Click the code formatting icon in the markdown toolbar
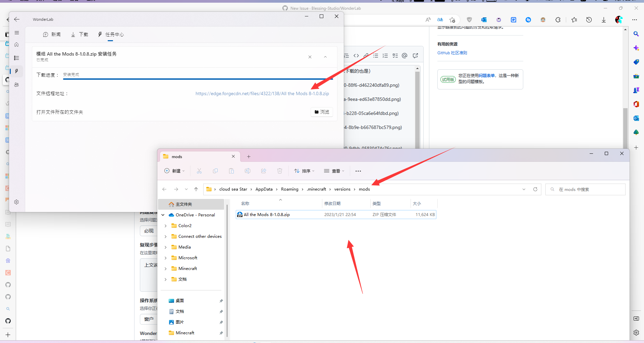This screenshot has width=644, height=343. pos(356,56)
